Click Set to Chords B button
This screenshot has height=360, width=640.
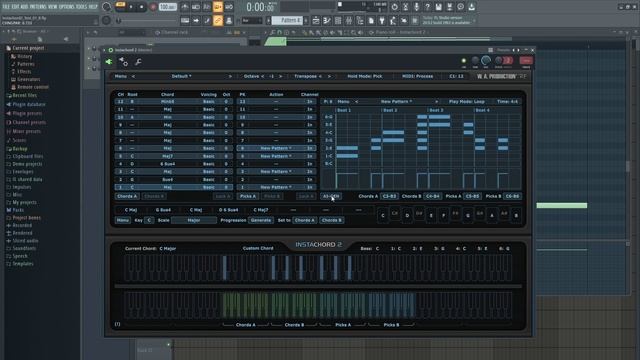coord(331,220)
